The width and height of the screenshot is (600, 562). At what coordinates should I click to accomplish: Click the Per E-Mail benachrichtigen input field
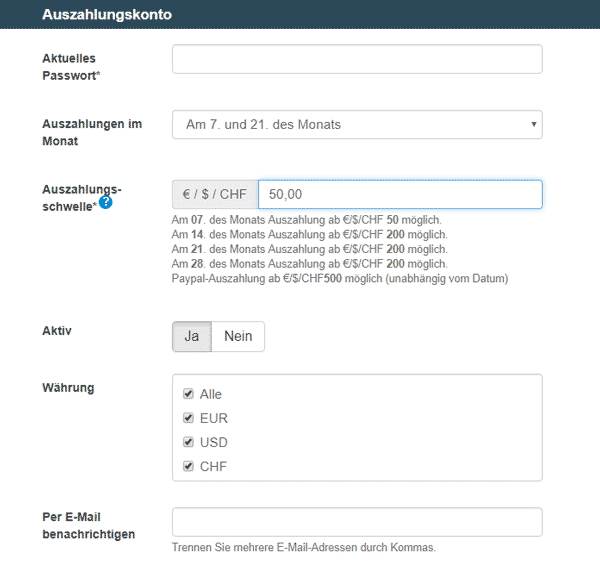pyautogui.click(x=357, y=522)
